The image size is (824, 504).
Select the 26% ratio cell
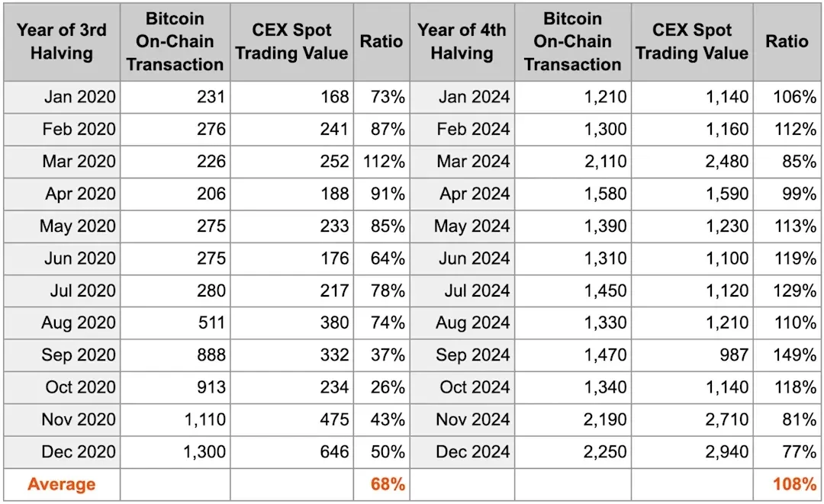(x=388, y=387)
